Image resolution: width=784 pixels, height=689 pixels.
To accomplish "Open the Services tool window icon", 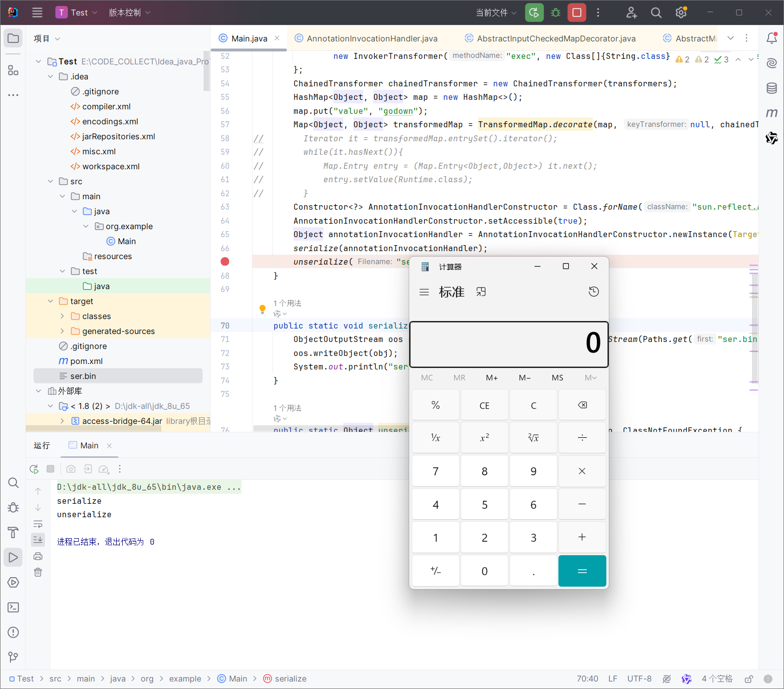I will 13,582.
